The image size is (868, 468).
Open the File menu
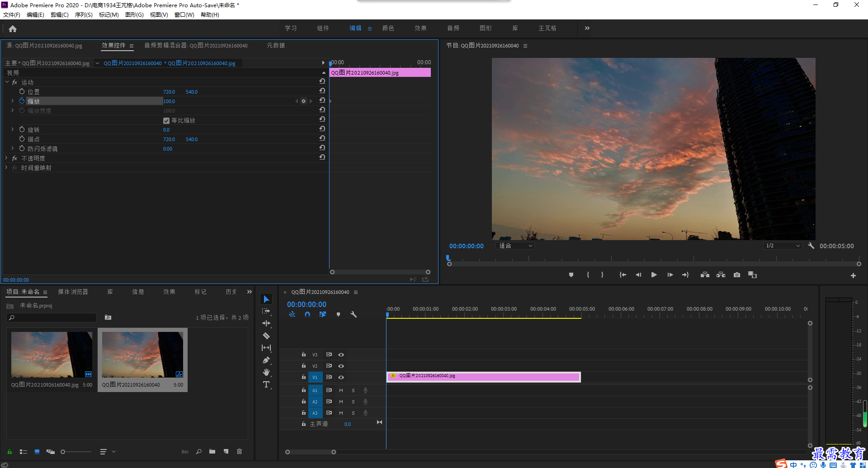[12, 15]
